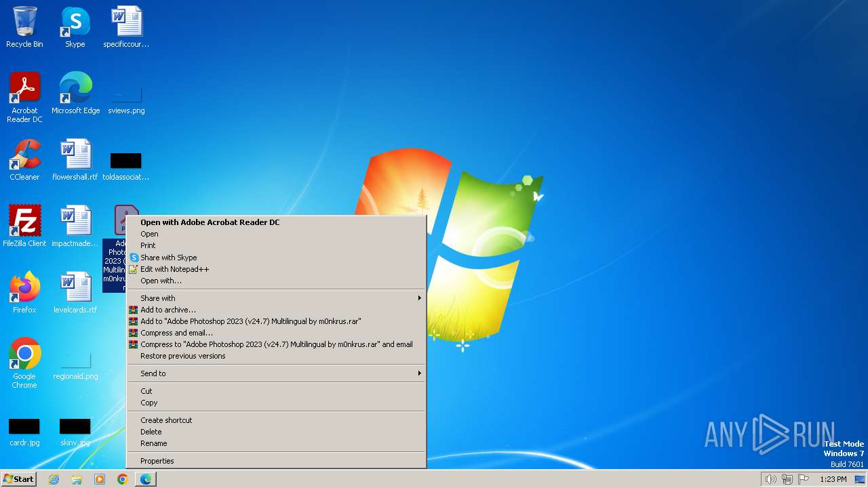868x488 pixels.
Task: Select the Acrobat Reader DC shortcut
Action: 24,98
